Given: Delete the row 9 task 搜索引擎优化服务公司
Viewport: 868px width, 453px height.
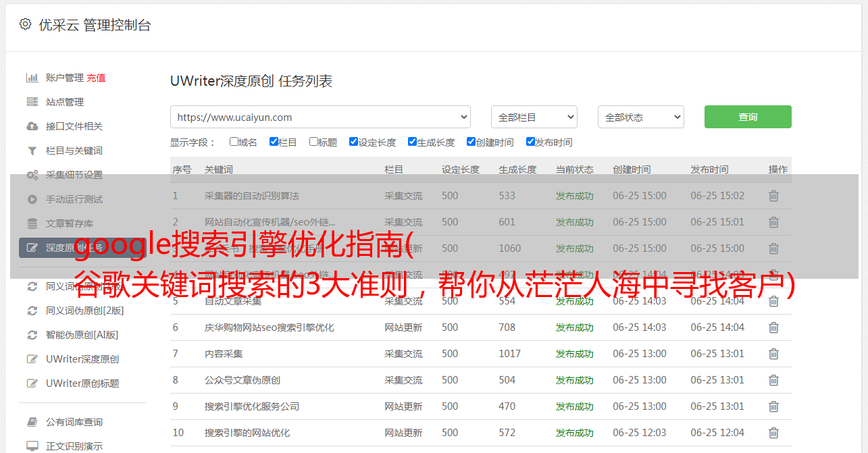Looking at the screenshot, I should tap(773, 406).
